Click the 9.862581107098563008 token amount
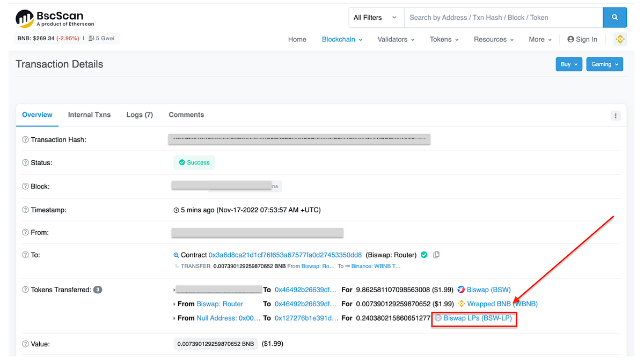The width and height of the screenshot is (644, 363). pyautogui.click(x=393, y=290)
